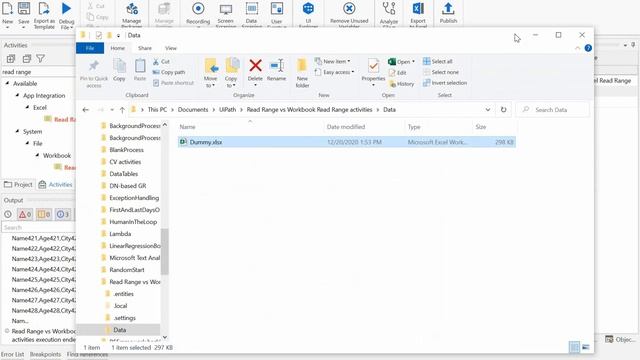Image resolution: width=640 pixels, height=360 pixels.
Task: Click History in the Open group
Action: click(402, 84)
